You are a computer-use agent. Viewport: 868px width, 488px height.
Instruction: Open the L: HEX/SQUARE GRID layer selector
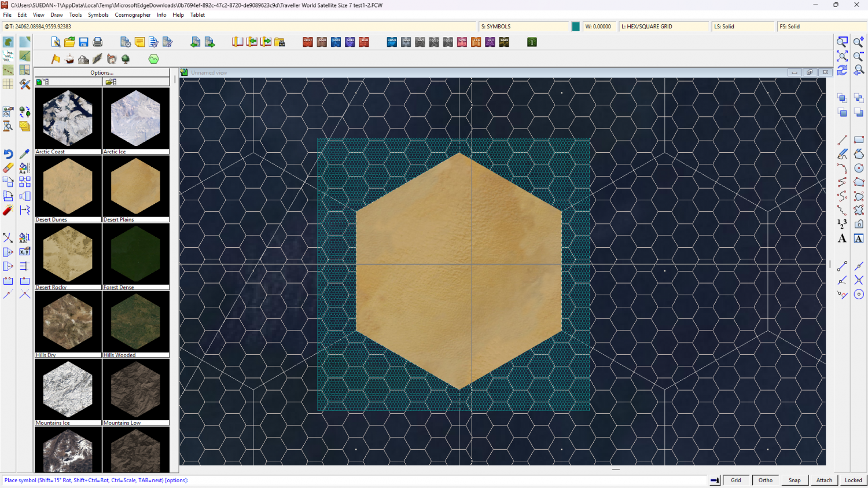point(663,27)
